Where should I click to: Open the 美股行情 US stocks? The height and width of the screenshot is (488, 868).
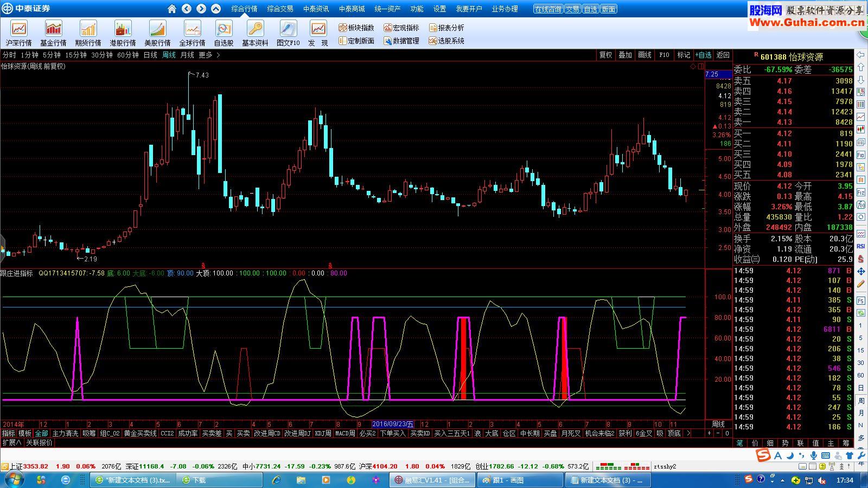157,33
